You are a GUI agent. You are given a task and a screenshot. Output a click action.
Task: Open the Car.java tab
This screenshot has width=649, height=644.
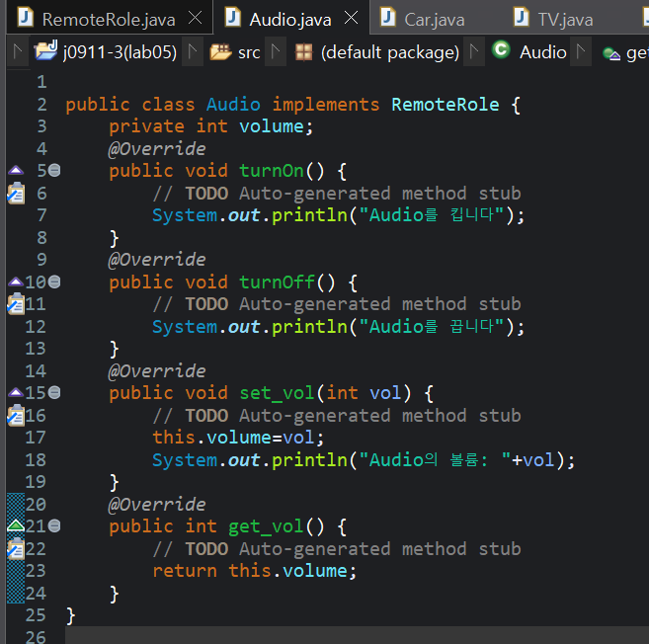[x=434, y=19]
